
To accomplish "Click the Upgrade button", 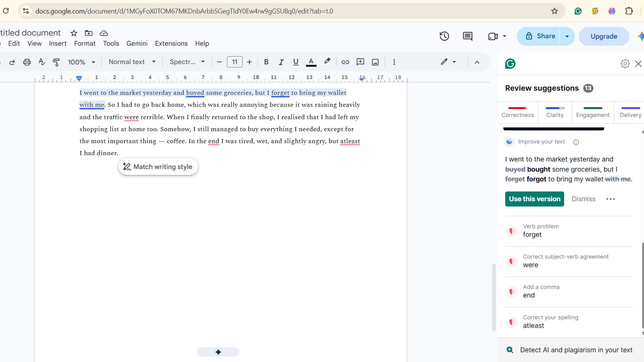I will coord(604,36).
